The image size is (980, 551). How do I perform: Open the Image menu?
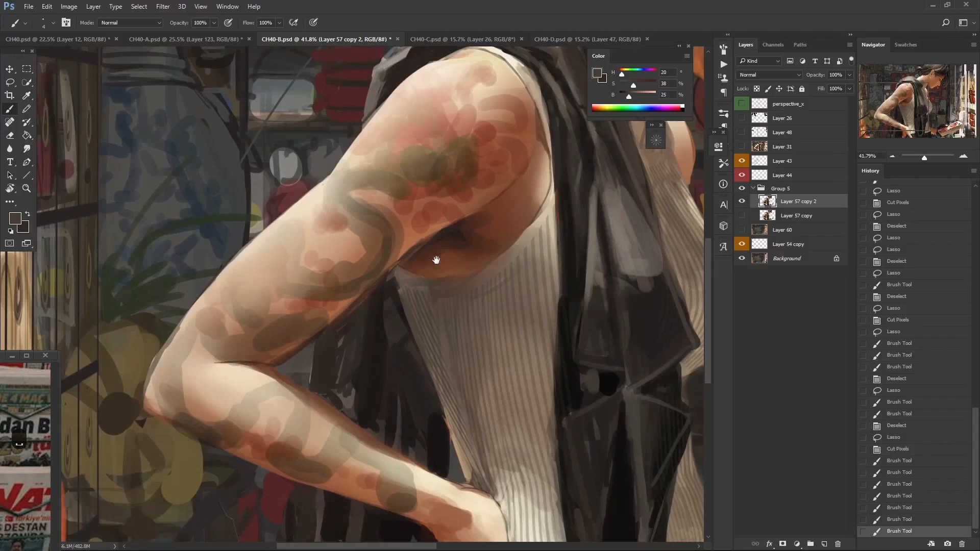[69, 7]
